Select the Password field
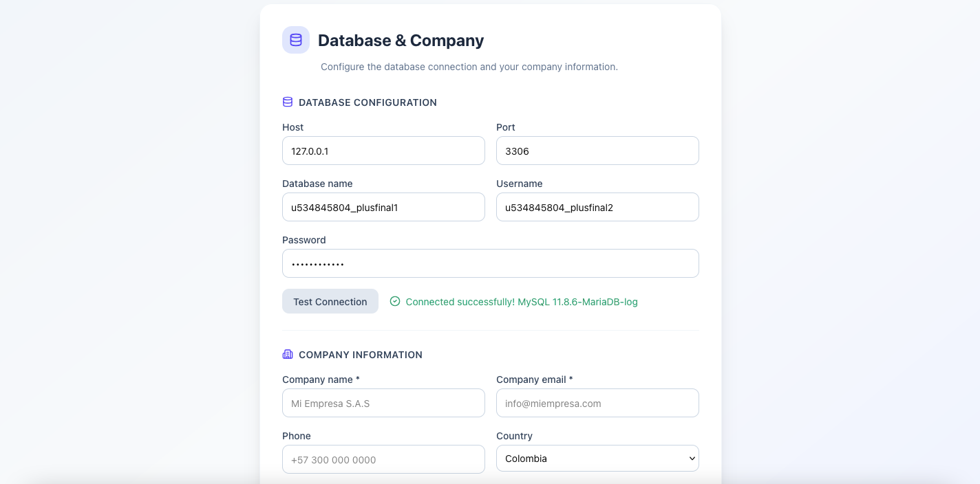The height and width of the screenshot is (484, 980). (491, 263)
